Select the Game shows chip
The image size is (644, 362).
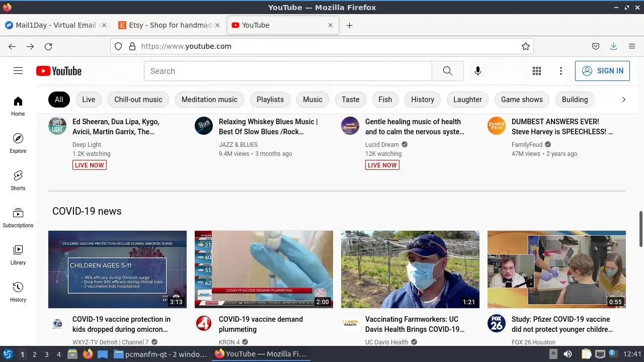point(522,100)
